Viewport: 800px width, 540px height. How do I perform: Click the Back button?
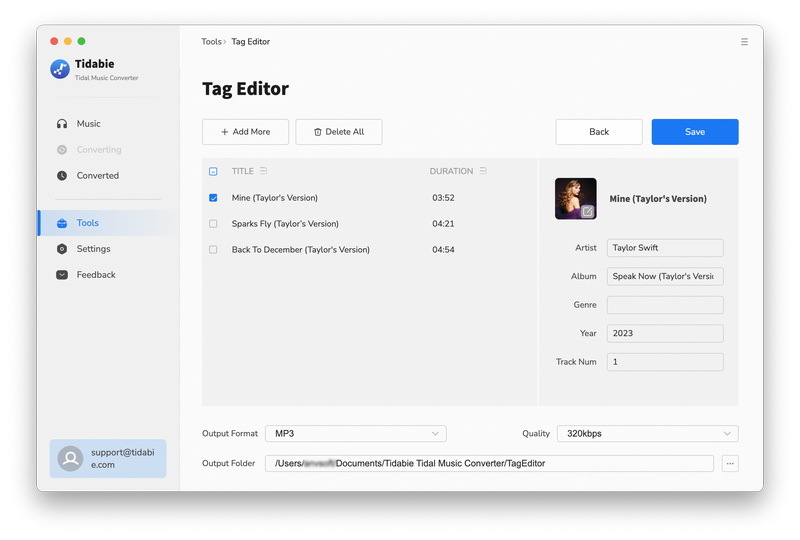[x=599, y=132]
